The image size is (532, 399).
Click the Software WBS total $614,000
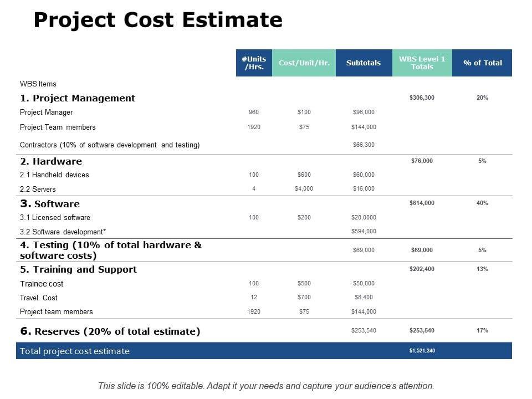[422, 203]
